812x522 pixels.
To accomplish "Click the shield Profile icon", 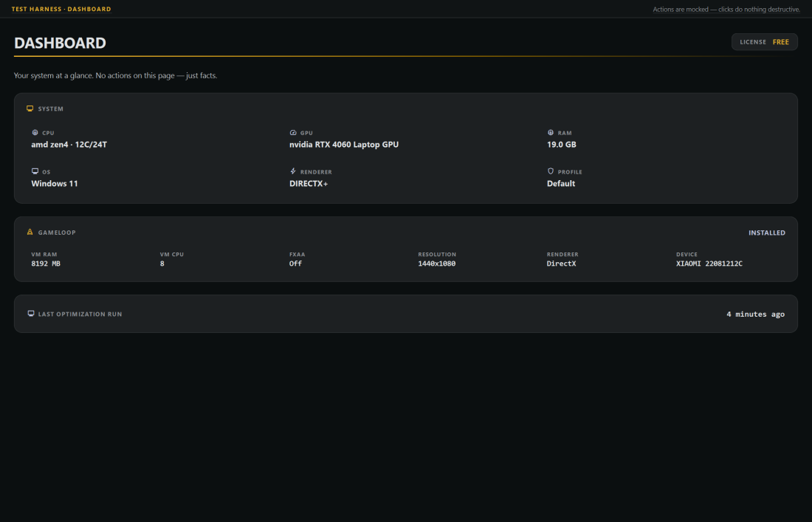I will pos(551,171).
